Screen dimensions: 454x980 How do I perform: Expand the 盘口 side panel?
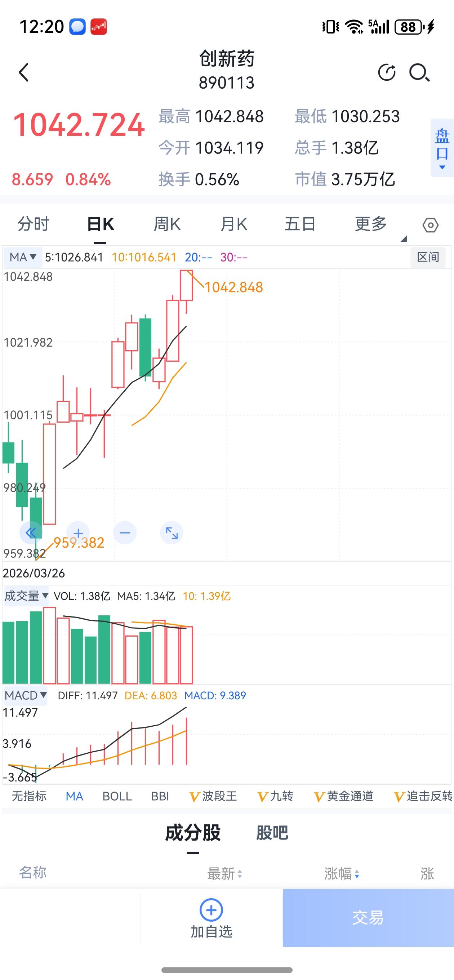pyautogui.click(x=442, y=148)
